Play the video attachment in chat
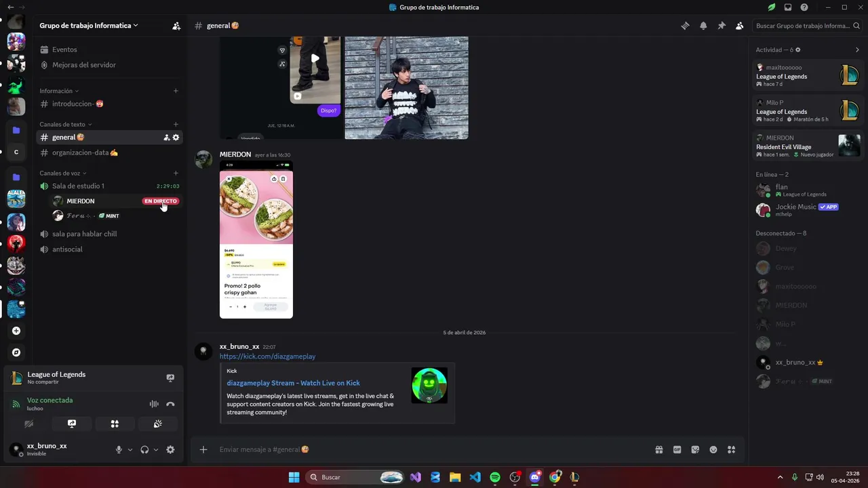This screenshot has width=868, height=488. pyautogui.click(x=315, y=58)
